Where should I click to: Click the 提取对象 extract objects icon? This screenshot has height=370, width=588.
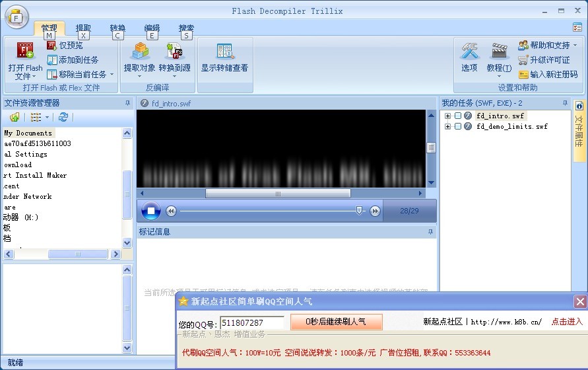point(140,51)
